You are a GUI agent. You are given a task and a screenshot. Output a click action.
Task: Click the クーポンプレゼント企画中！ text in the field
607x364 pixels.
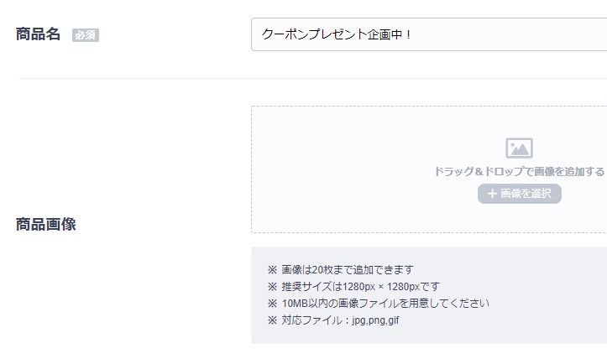coord(336,34)
